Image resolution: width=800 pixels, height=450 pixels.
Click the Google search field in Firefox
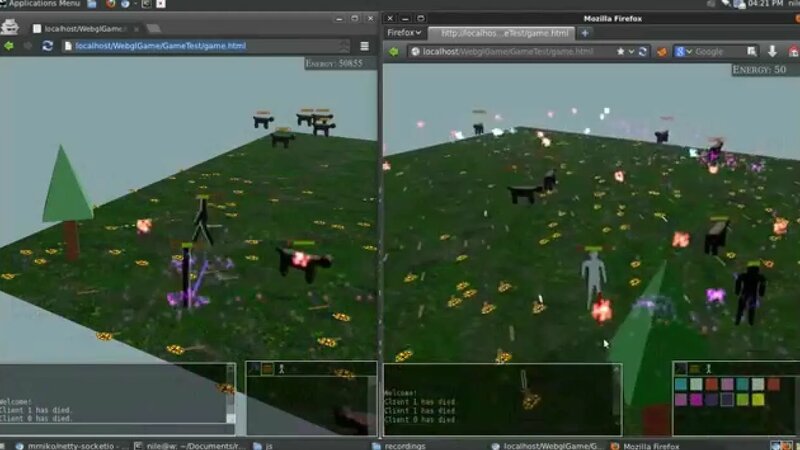[719, 52]
